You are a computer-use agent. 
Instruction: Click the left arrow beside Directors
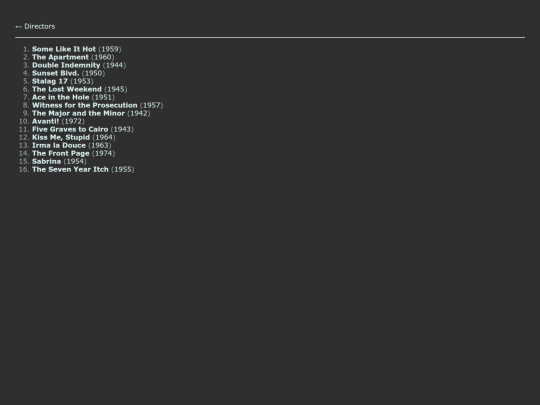coord(19,27)
